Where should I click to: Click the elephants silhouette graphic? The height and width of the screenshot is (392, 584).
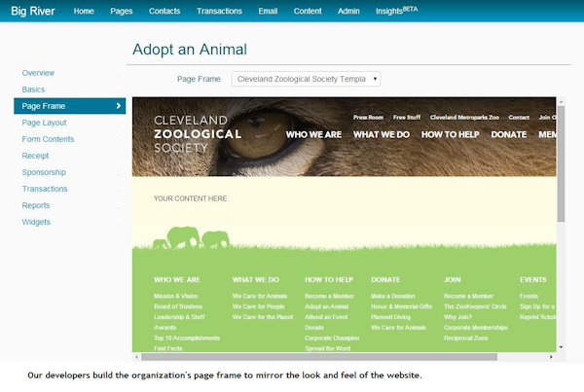192,237
